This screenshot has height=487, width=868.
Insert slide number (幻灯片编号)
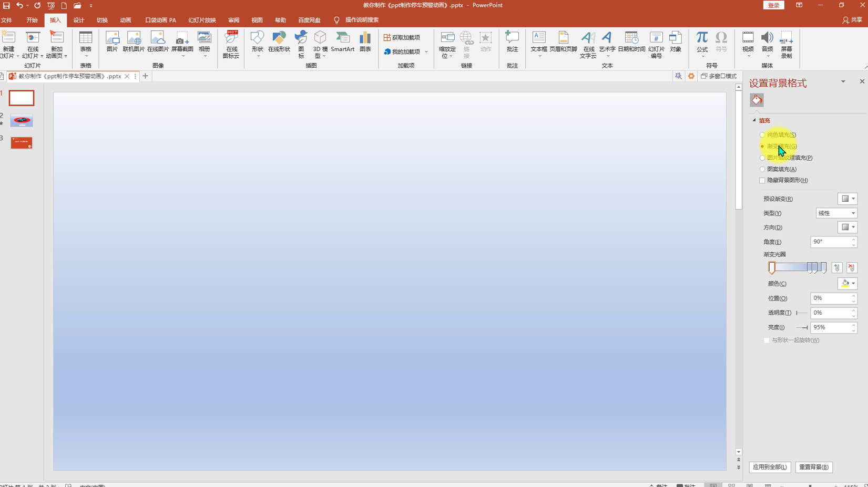pos(656,44)
